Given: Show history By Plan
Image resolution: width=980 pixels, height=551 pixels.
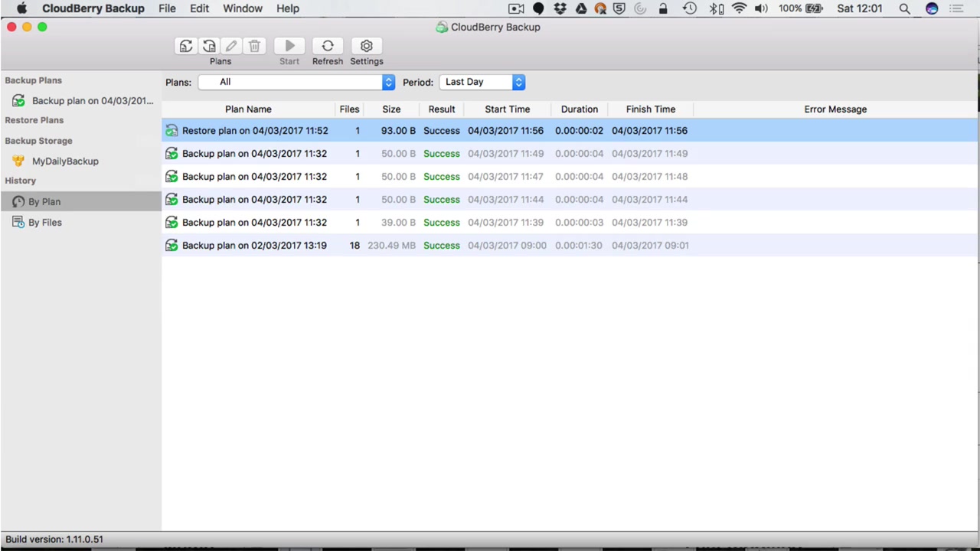Looking at the screenshot, I should click(x=81, y=202).
